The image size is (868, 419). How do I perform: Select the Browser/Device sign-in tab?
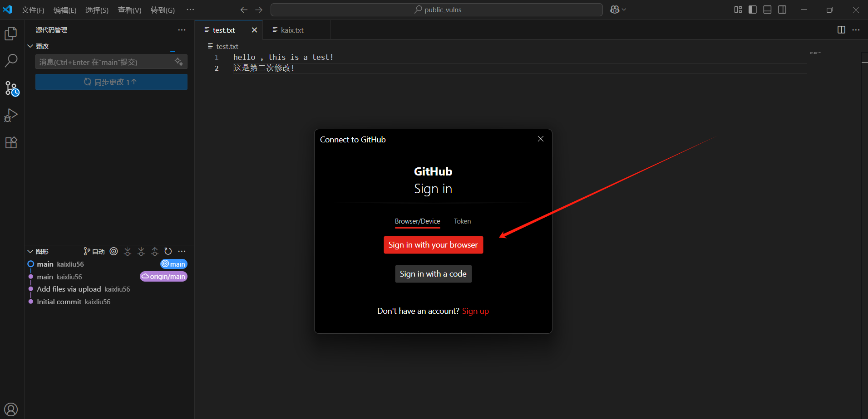[x=418, y=221]
